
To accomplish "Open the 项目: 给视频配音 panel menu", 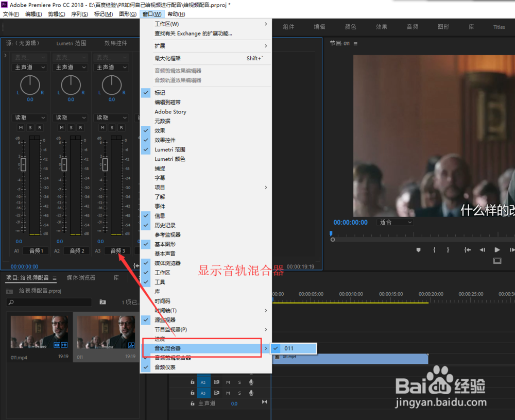I will coord(55,278).
